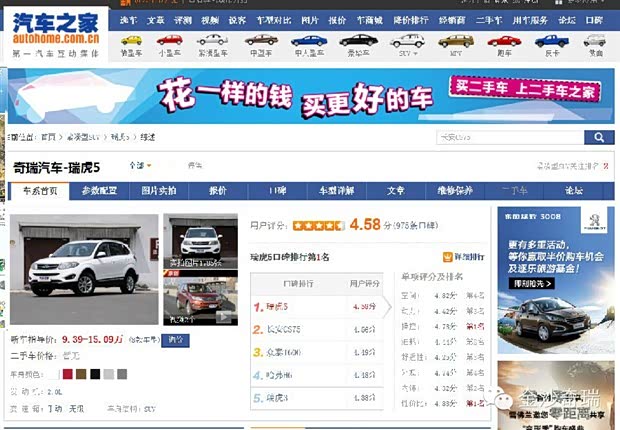Select the dark red car color swatch
Image resolution: width=620 pixels, height=430 pixels.
(x=68, y=374)
